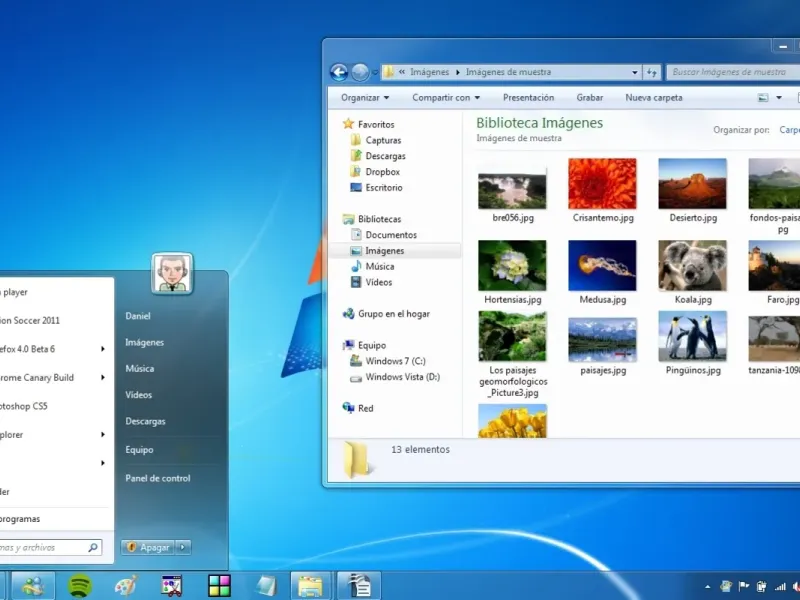Go to Escritorio in the sidebar

coord(384,187)
